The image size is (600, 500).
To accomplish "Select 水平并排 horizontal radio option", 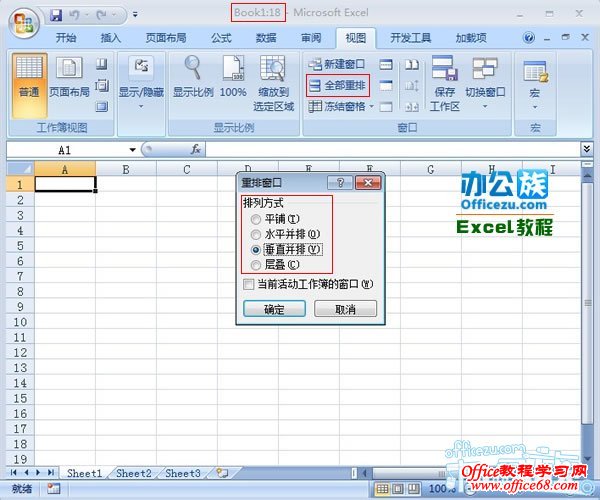I will [x=256, y=234].
